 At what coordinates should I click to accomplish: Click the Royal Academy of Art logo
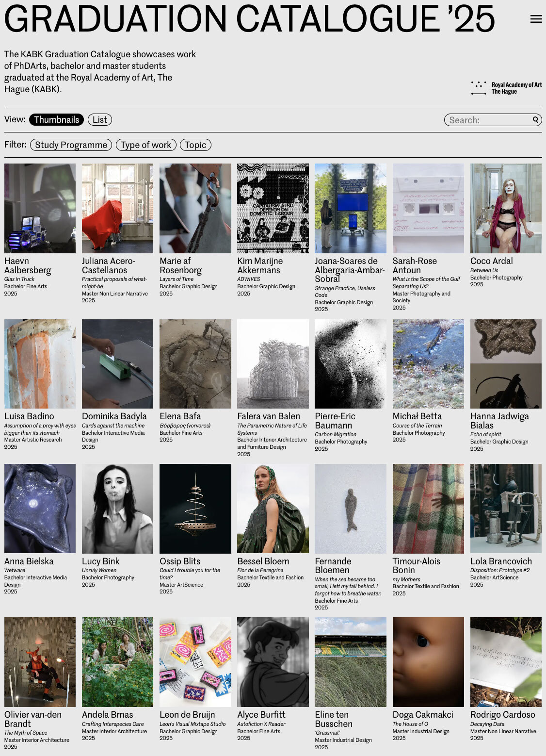pos(506,87)
